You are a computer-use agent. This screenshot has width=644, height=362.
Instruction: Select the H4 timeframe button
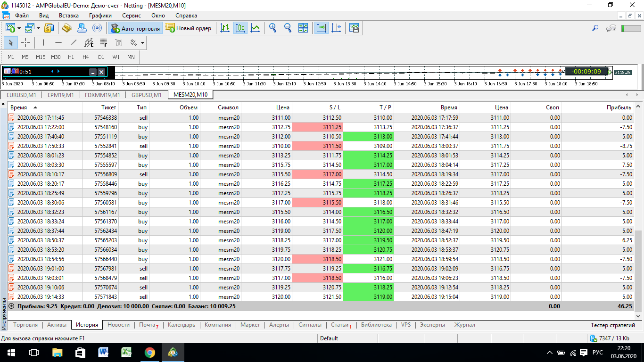click(85, 57)
